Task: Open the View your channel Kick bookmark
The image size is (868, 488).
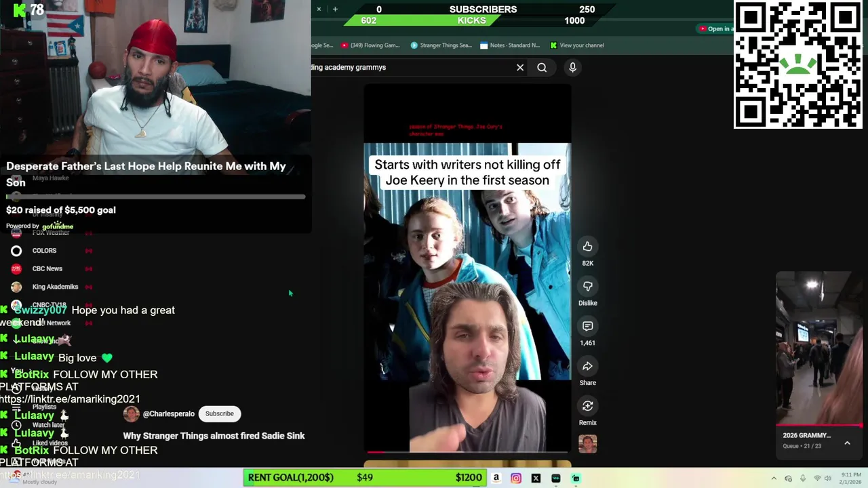Action: (x=576, y=45)
